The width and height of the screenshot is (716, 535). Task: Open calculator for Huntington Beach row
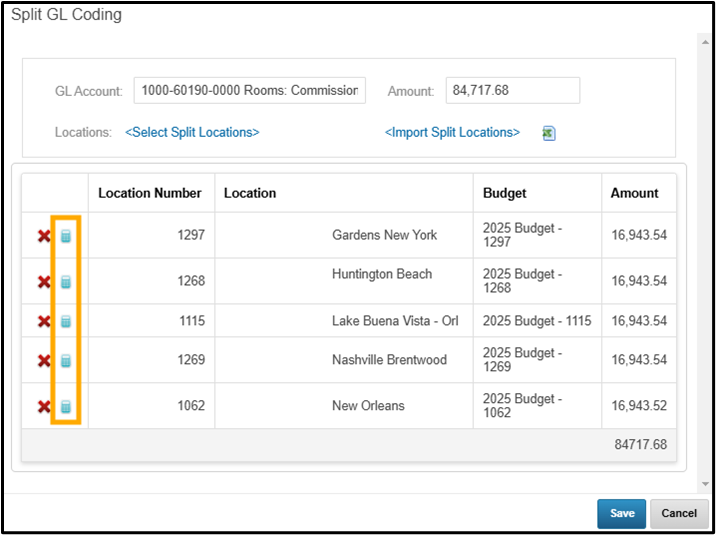[x=66, y=282]
